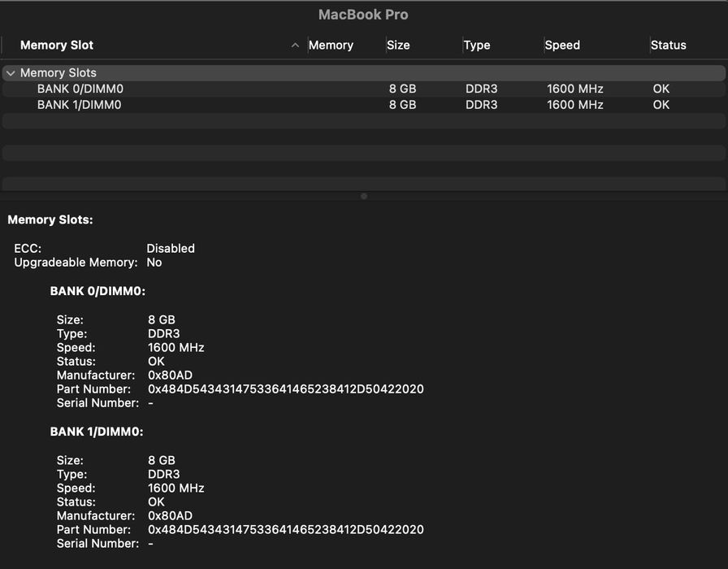This screenshot has width=728, height=569.
Task: Click DDR3 type cell of BANK 1/DIMM0 row
Action: [x=482, y=105]
